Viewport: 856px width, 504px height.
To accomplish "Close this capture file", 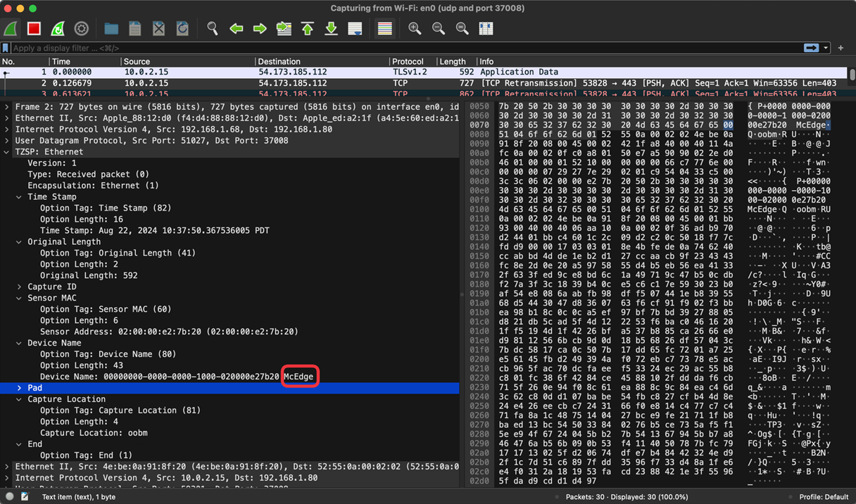I will 159,29.
